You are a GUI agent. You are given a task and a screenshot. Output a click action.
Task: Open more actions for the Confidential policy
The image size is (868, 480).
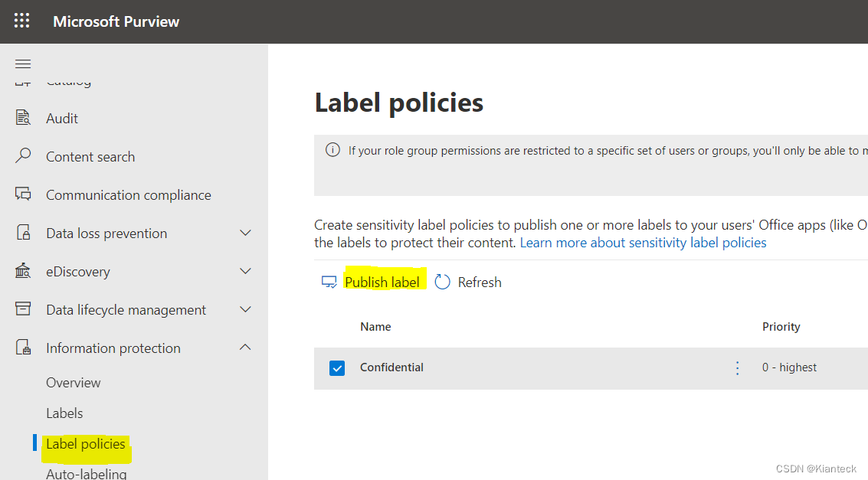(x=737, y=367)
